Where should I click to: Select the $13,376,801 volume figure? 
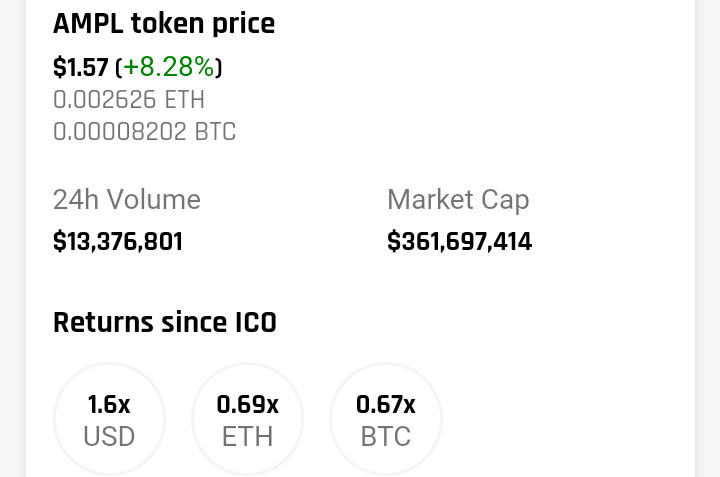(117, 242)
